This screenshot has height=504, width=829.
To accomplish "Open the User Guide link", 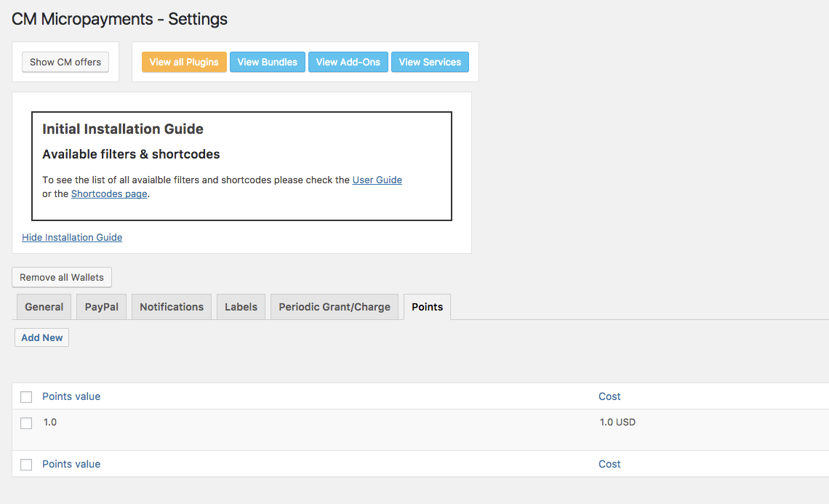I will coord(377,180).
